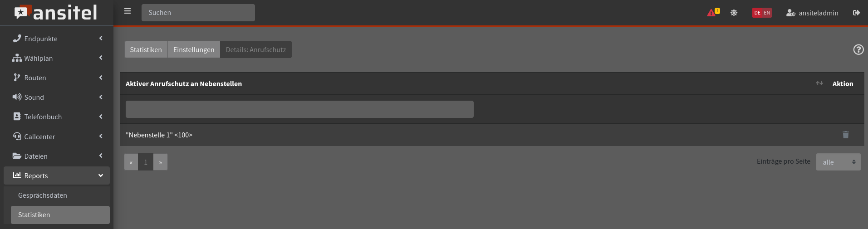
Task: Switch language to DE
Action: (757, 13)
